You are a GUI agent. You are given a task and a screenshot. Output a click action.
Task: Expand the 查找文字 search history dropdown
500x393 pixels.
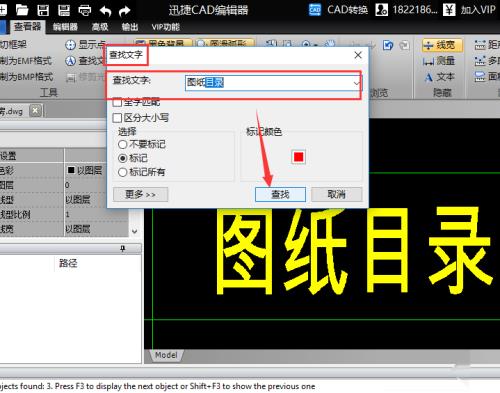pyautogui.click(x=357, y=82)
